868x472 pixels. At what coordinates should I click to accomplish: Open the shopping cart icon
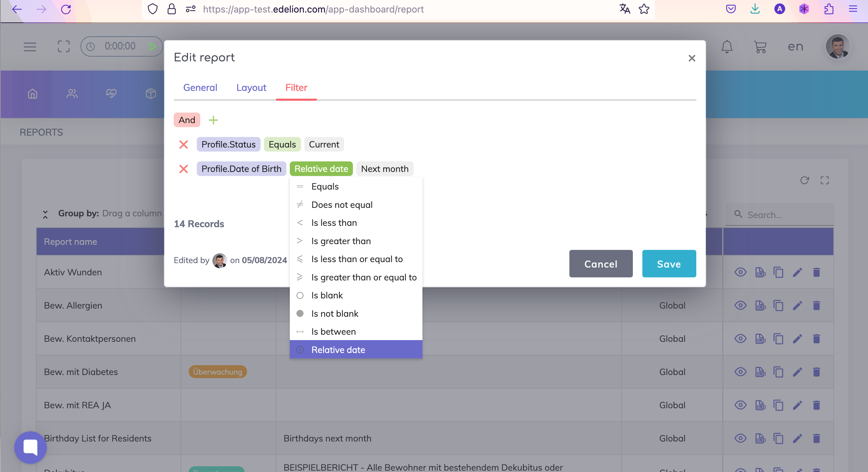tap(760, 46)
